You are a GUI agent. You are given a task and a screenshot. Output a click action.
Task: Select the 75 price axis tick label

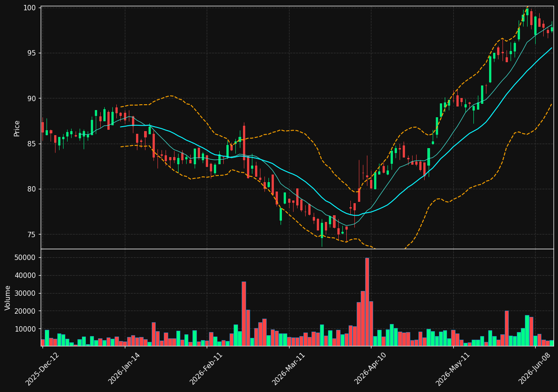click(x=32, y=234)
